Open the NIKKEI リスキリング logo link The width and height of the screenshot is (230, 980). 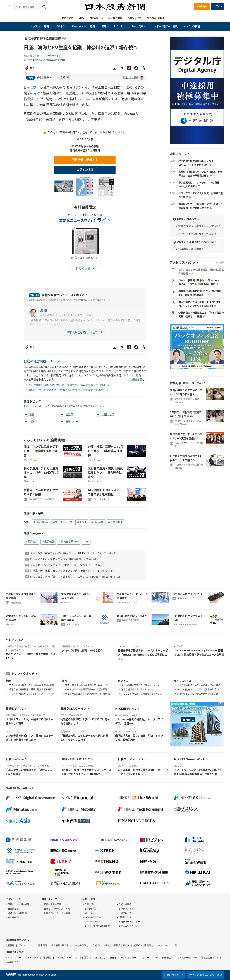click(x=64, y=840)
